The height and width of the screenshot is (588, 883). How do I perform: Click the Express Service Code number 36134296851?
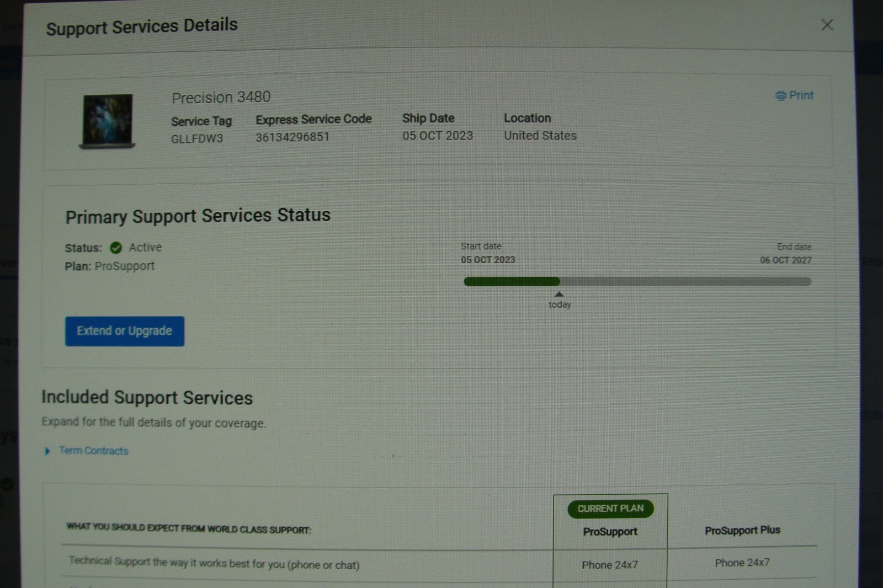292,137
